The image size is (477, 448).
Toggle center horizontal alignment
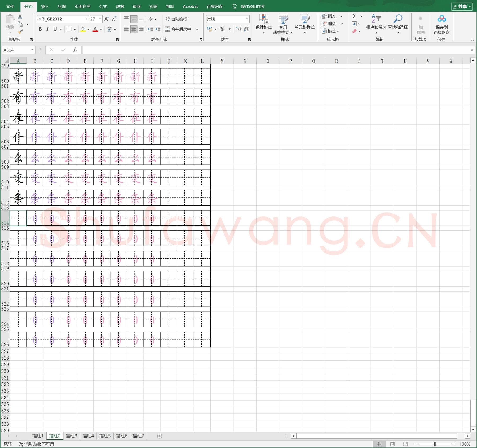point(134,29)
